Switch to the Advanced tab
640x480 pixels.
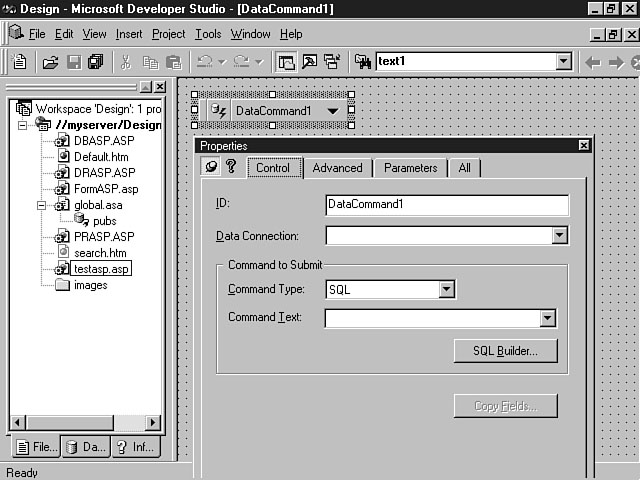click(337, 168)
